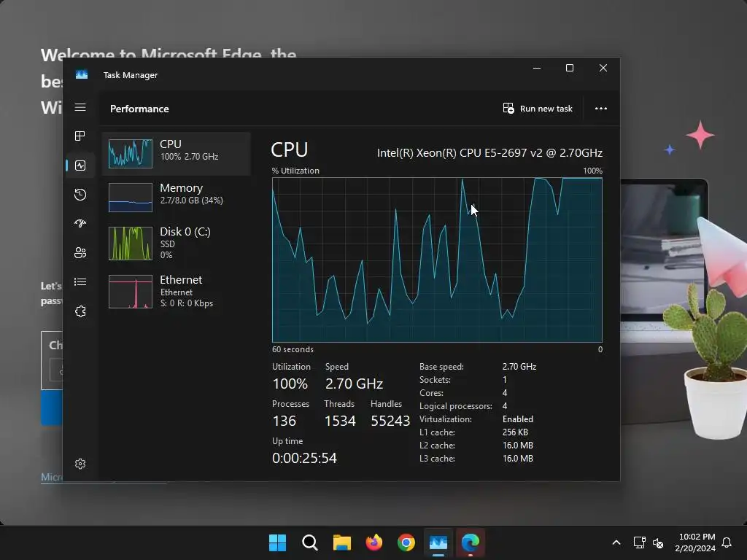Open the Task Manager hamburger navigation menu
Screen dimensions: 747x560
80,107
